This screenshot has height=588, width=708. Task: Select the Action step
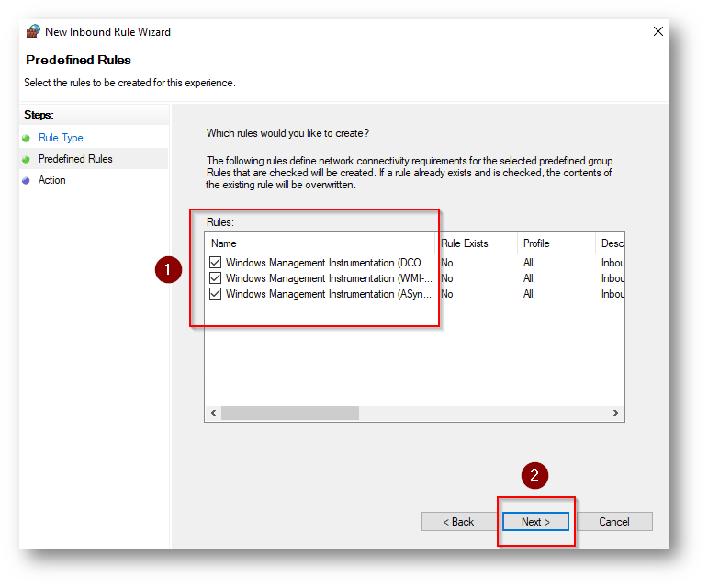coord(52,180)
